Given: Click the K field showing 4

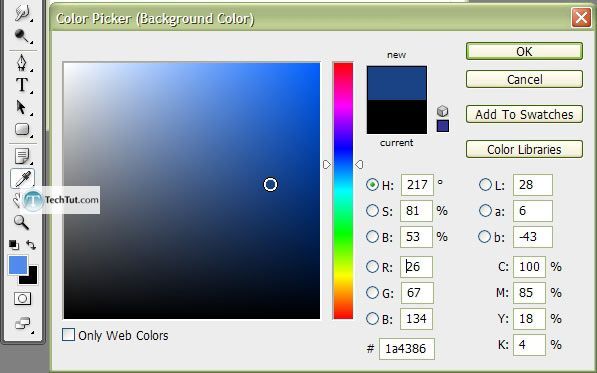Looking at the screenshot, I should 529,344.
